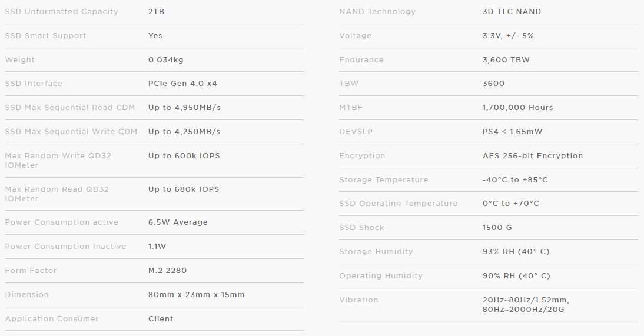Select the 1500 G shock value
Image resolution: width=644 pixels, height=336 pixels.
(x=499, y=228)
